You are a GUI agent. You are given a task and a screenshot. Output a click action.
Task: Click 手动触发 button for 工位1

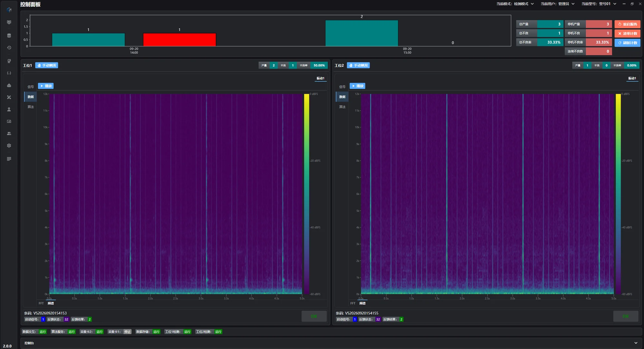click(47, 65)
